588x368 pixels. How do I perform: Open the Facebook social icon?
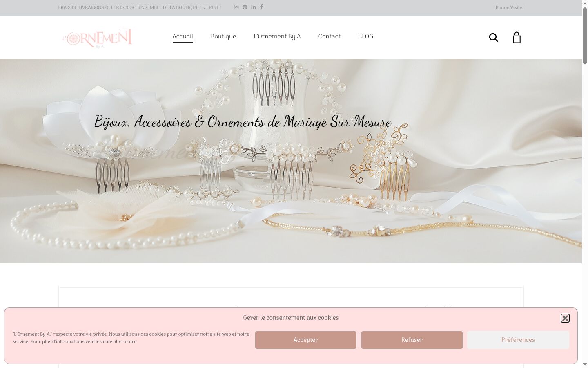[262, 7]
